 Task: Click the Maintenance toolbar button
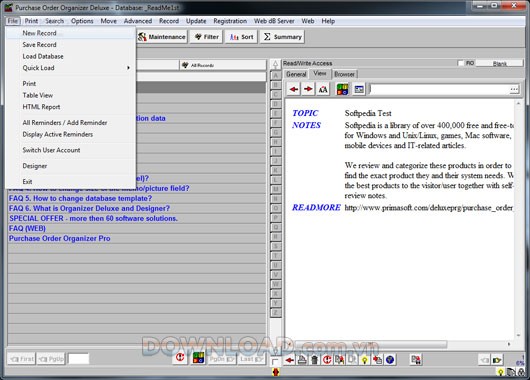pos(162,37)
